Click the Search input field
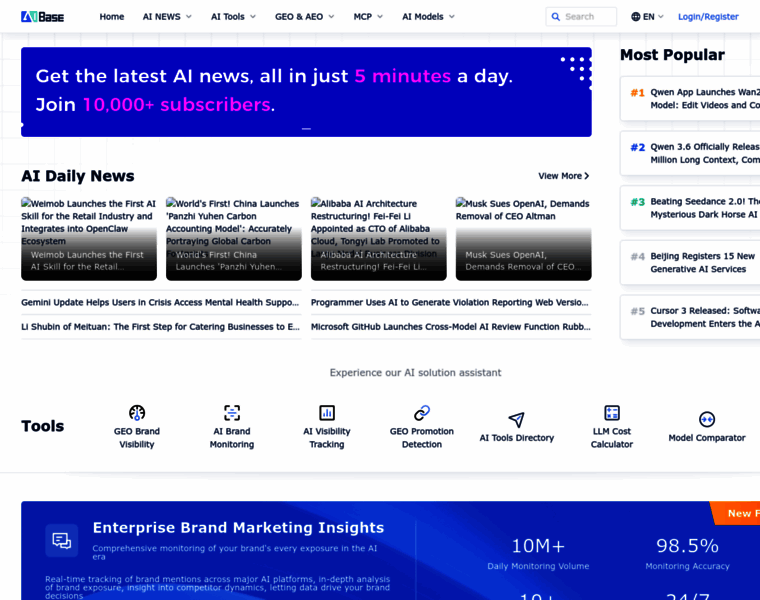 588,17
